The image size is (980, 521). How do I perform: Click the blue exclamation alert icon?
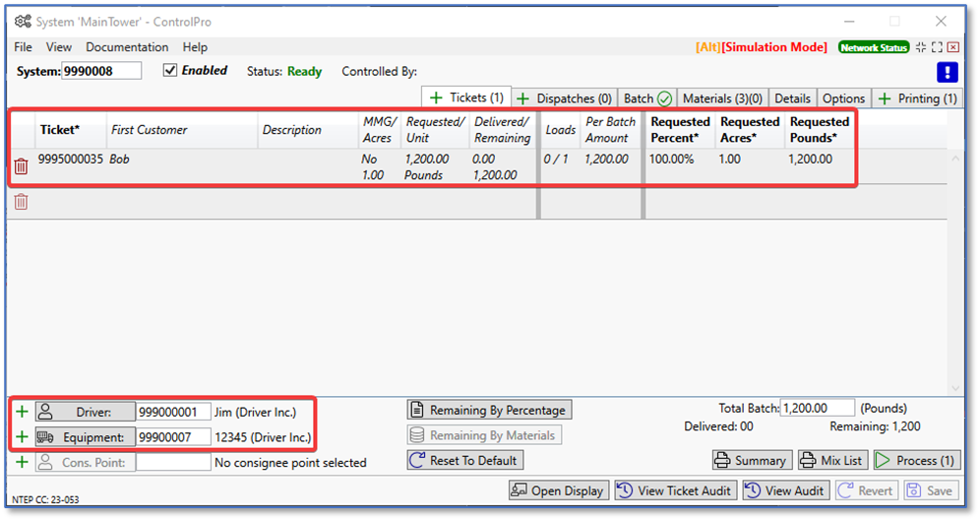(948, 72)
